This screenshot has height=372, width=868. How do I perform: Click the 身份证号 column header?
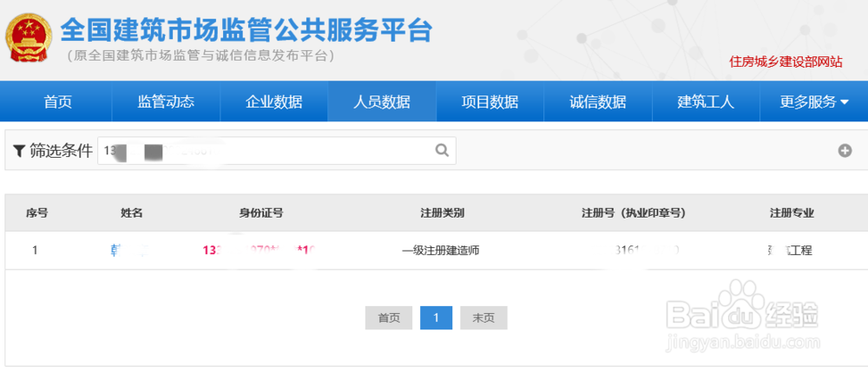point(261,213)
